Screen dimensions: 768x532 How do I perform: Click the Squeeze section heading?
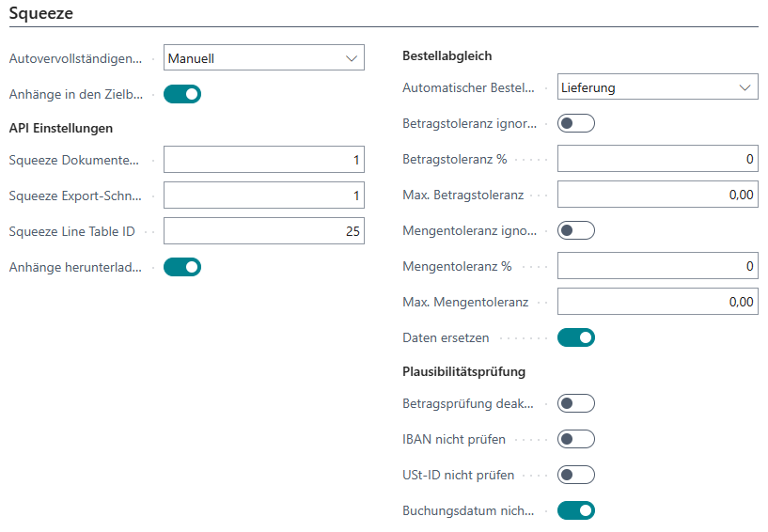40,13
